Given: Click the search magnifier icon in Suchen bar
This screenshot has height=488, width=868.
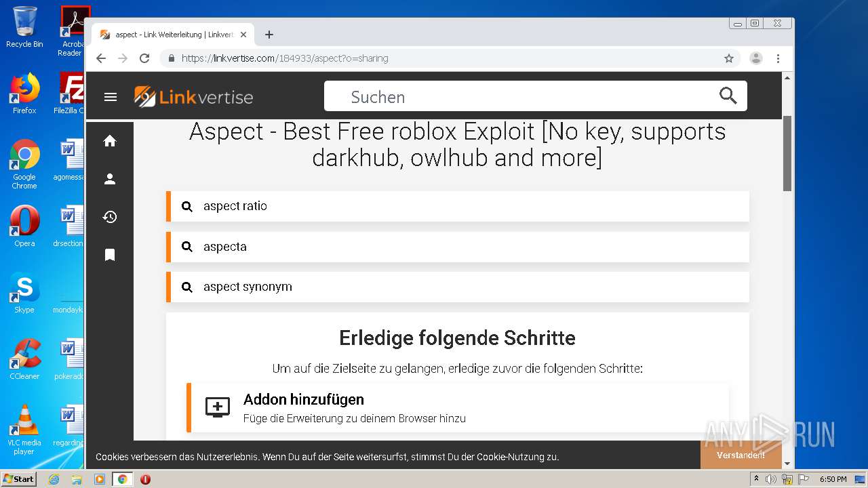Looking at the screenshot, I should tap(728, 96).
